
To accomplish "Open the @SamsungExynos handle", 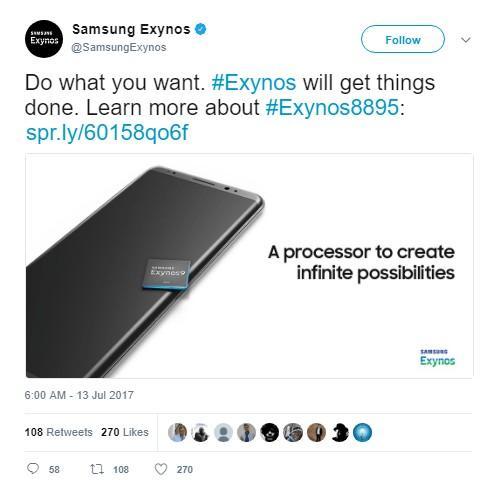I will [119, 47].
